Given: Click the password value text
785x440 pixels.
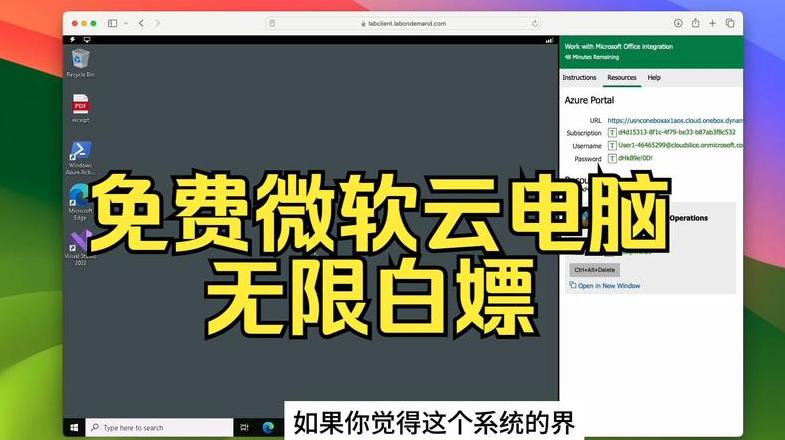Looking at the screenshot, I should (x=635, y=158).
